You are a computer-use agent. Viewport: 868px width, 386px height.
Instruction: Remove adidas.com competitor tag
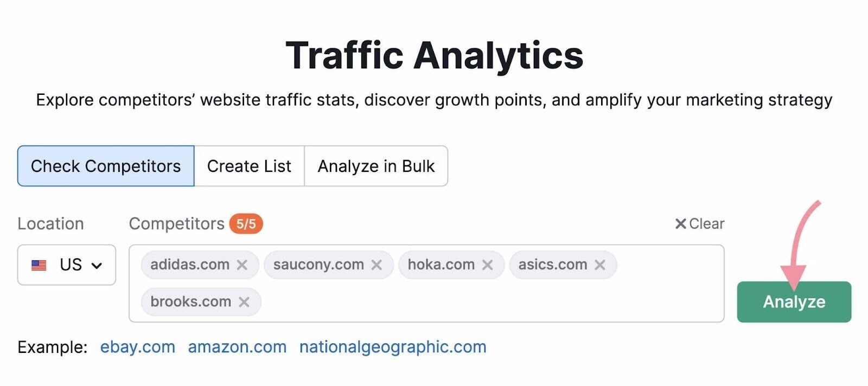click(242, 265)
